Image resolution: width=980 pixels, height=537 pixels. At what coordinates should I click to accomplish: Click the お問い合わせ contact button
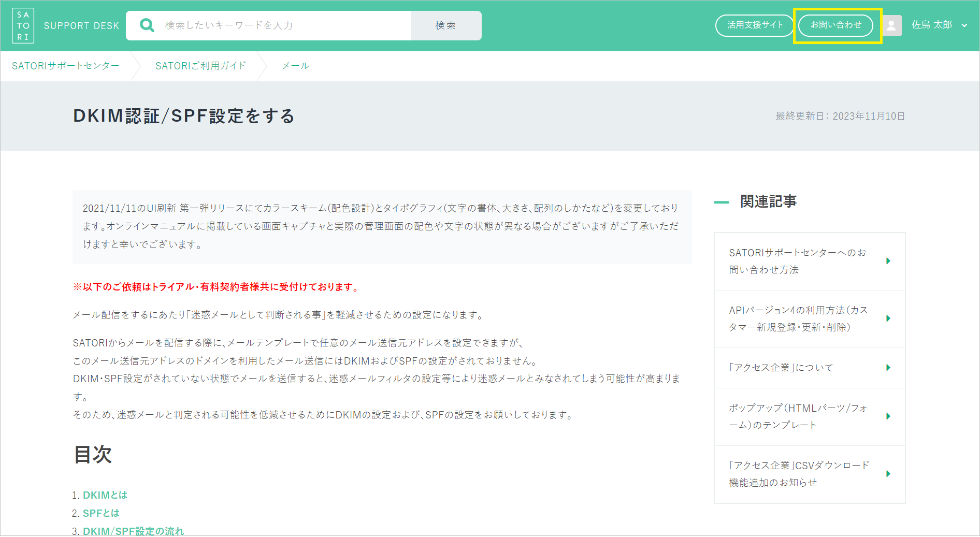click(x=836, y=25)
